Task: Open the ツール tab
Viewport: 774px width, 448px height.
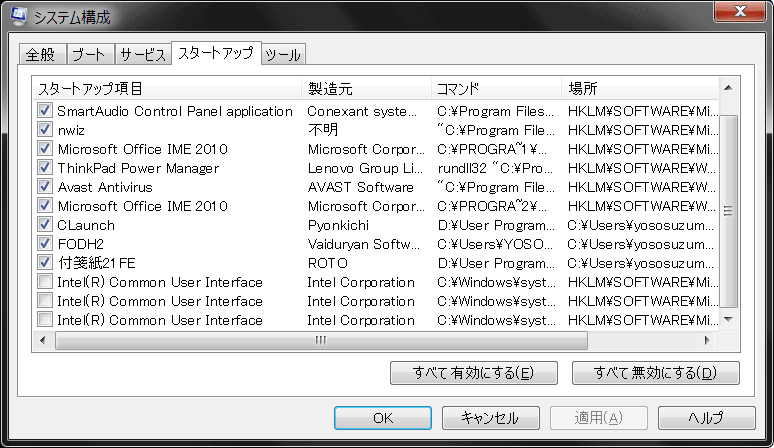Action: [283, 55]
